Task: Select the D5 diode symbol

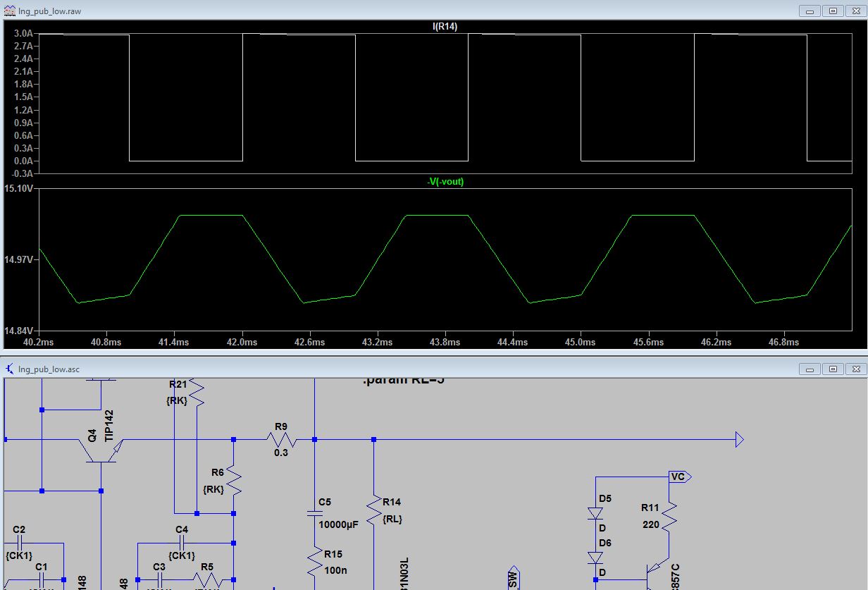Action: (x=595, y=514)
